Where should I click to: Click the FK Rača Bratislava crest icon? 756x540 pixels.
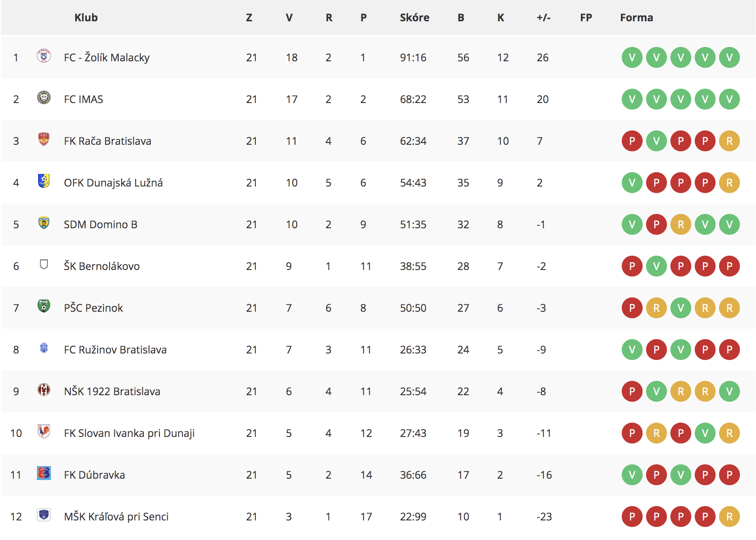pyautogui.click(x=44, y=139)
